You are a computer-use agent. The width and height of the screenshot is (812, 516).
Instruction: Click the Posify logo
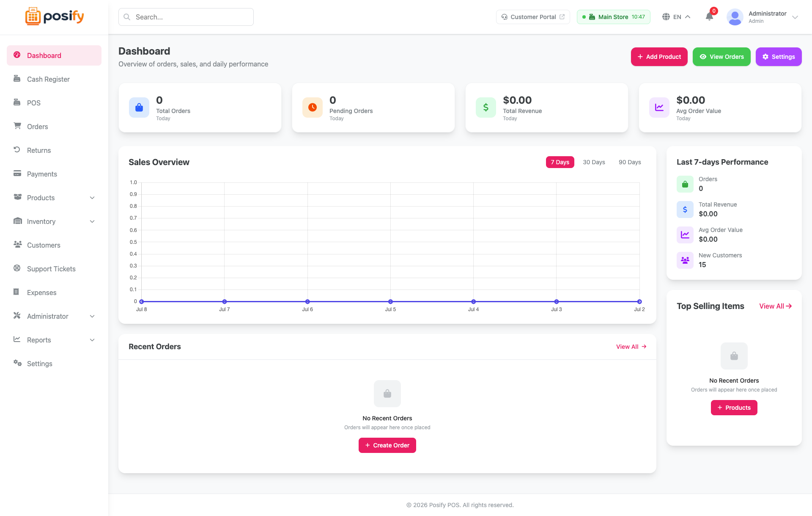(54, 17)
